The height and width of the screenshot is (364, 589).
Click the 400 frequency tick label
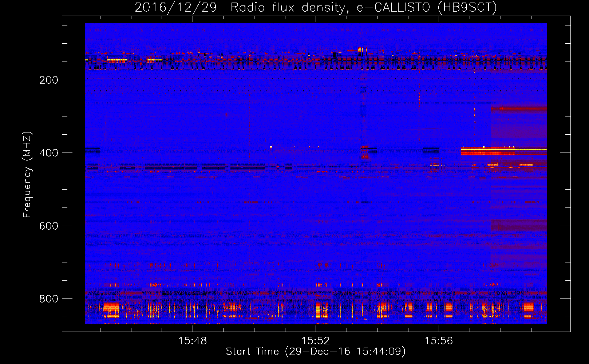(x=49, y=153)
